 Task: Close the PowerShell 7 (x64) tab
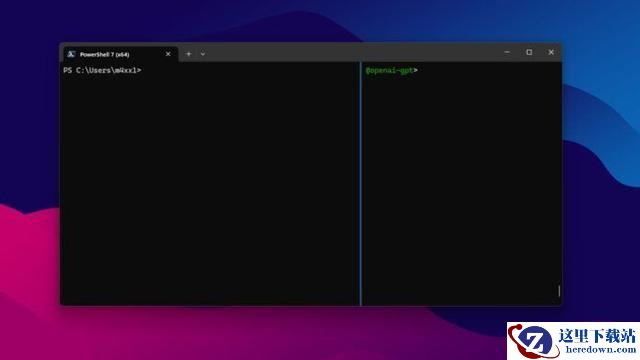[x=168, y=54]
